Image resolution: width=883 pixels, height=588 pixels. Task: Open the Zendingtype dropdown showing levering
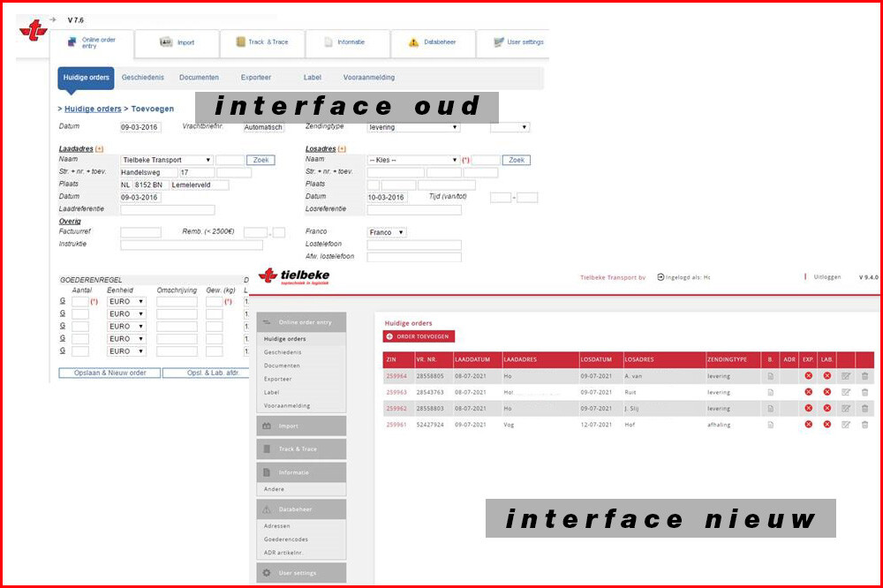click(x=414, y=127)
